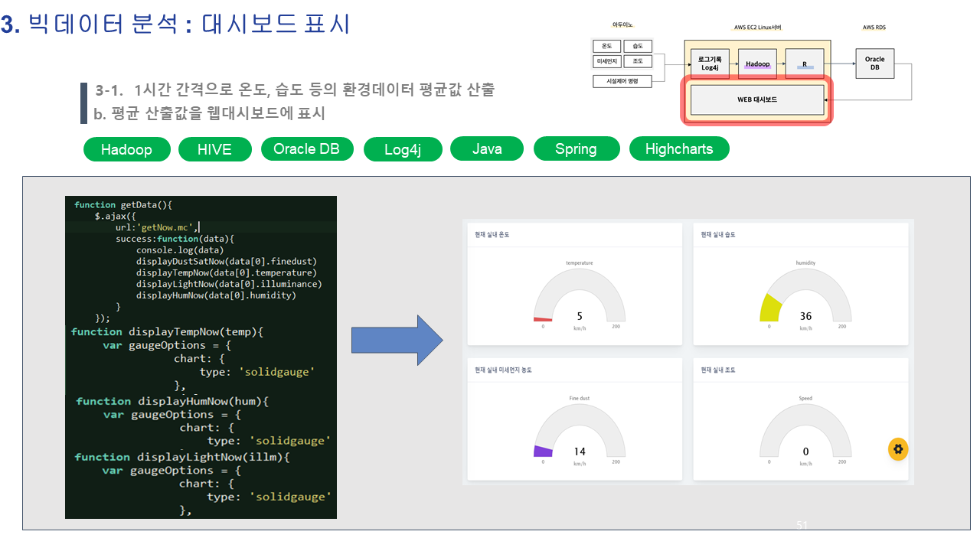Select the green Spring tag

[x=576, y=149]
